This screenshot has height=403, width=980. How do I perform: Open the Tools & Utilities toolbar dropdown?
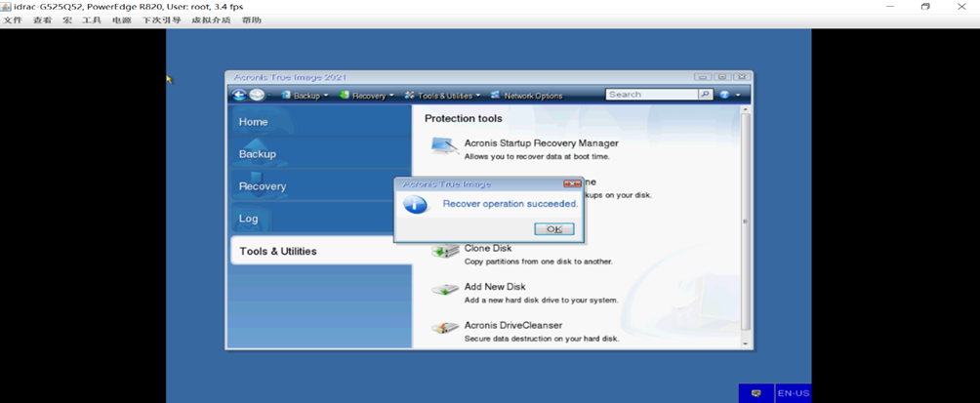[x=442, y=96]
